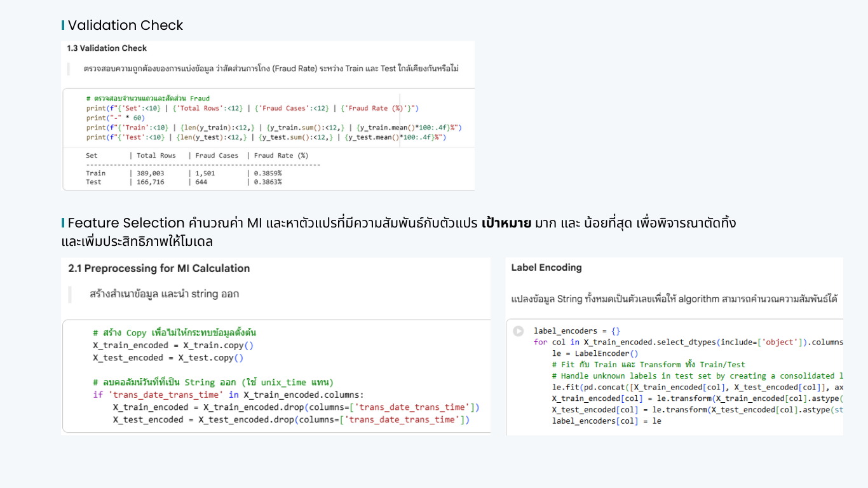The width and height of the screenshot is (868, 488).
Task: Click the 'Label Encoding' heading
Action: click(x=546, y=268)
